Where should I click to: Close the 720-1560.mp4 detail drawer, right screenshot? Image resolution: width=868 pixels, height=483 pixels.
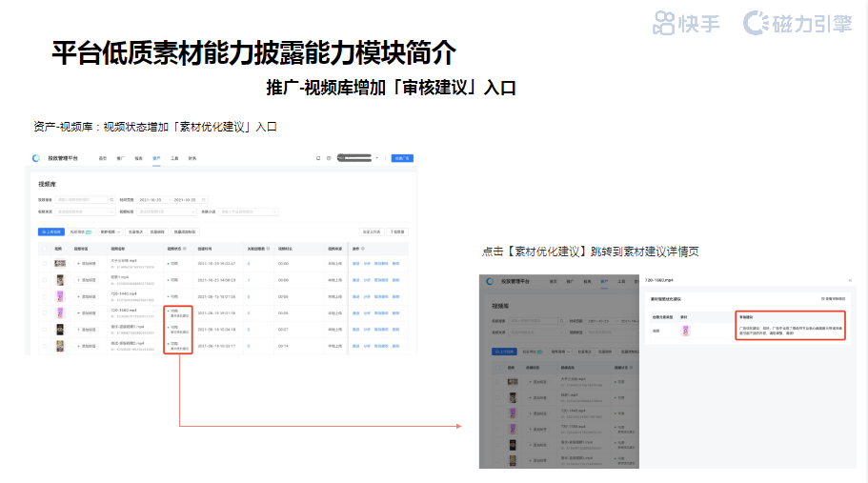click(850, 280)
